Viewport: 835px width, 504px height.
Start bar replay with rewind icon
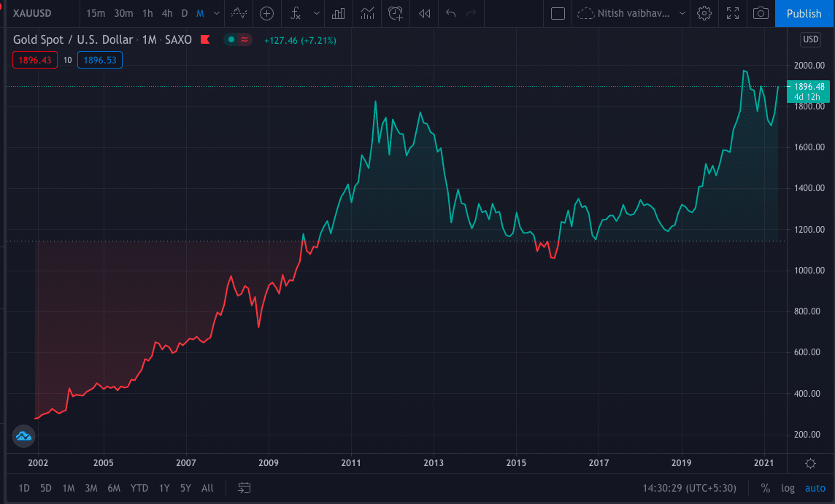point(424,13)
